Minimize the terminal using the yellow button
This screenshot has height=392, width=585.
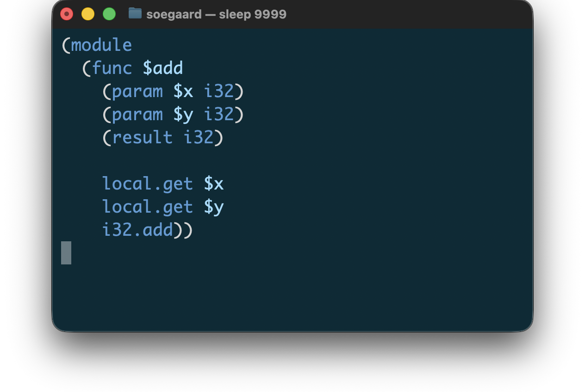point(88,14)
